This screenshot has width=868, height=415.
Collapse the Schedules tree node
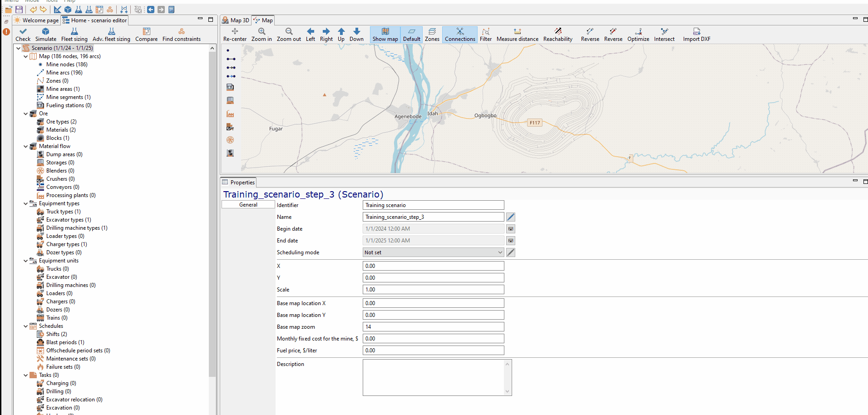pyautogui.click(x=25, y=326)
